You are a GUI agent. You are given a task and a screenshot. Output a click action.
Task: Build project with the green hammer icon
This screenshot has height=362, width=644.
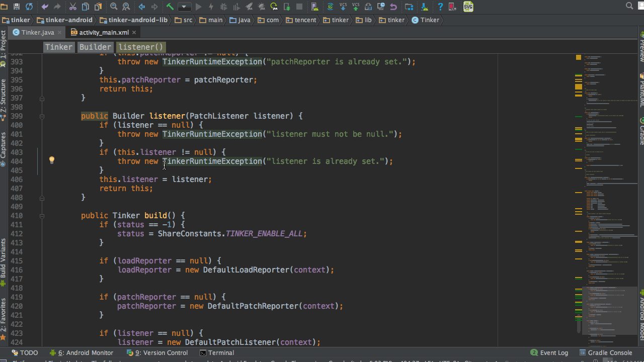[170, 7]
